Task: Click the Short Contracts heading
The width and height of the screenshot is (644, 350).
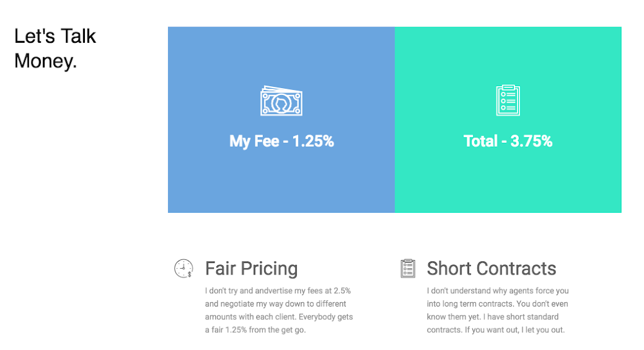Action: tap(492, 269)
